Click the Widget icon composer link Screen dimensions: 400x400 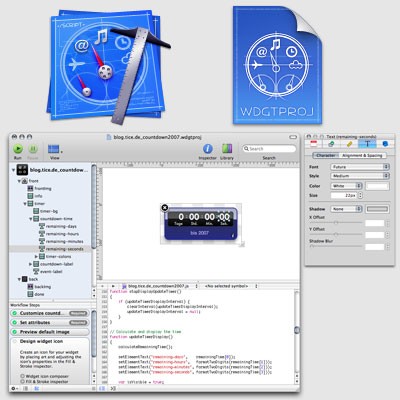47,376
